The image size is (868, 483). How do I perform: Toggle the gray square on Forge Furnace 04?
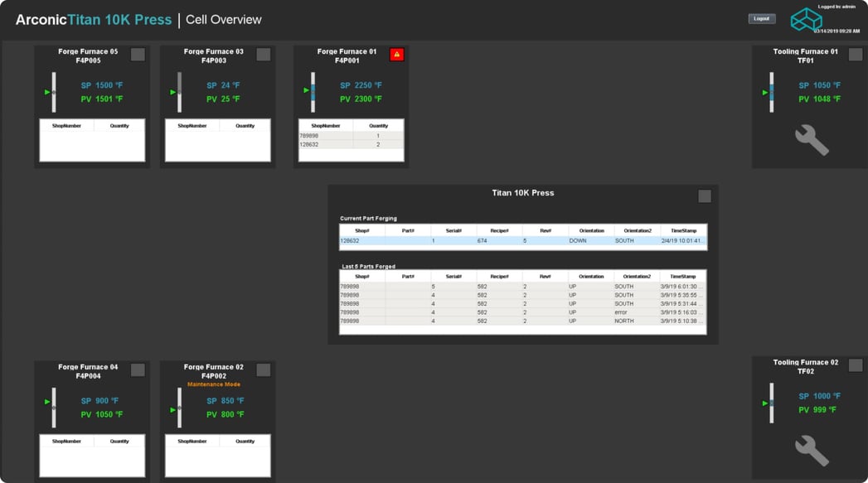138,369
